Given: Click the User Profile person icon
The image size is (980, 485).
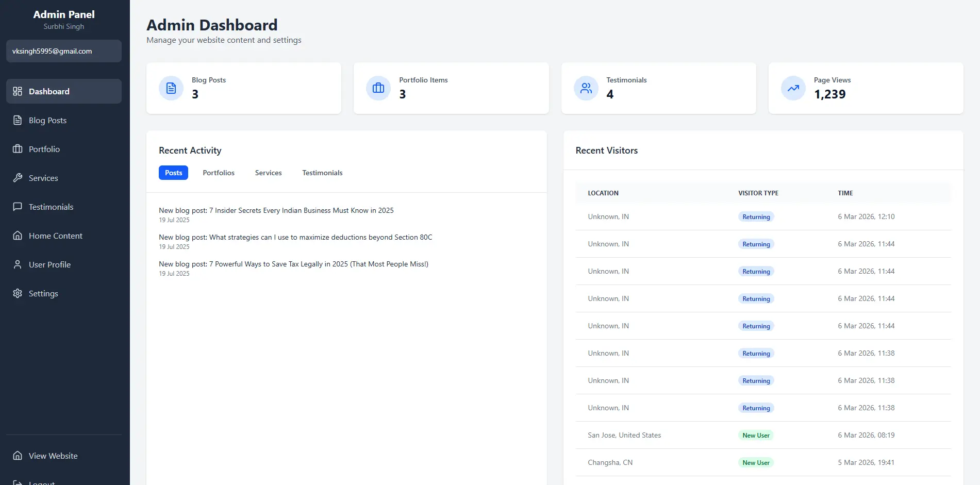Looking at the screenshot, I should click(18, 264).
